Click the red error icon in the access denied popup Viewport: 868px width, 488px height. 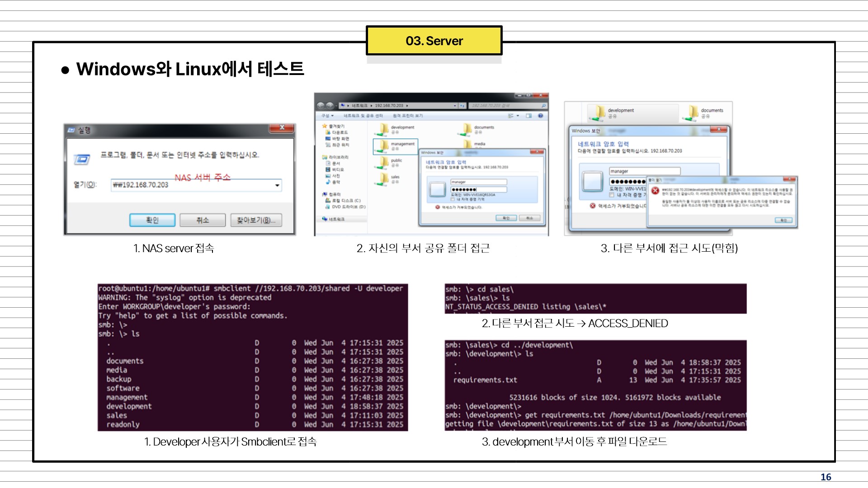tap(655, 191)
